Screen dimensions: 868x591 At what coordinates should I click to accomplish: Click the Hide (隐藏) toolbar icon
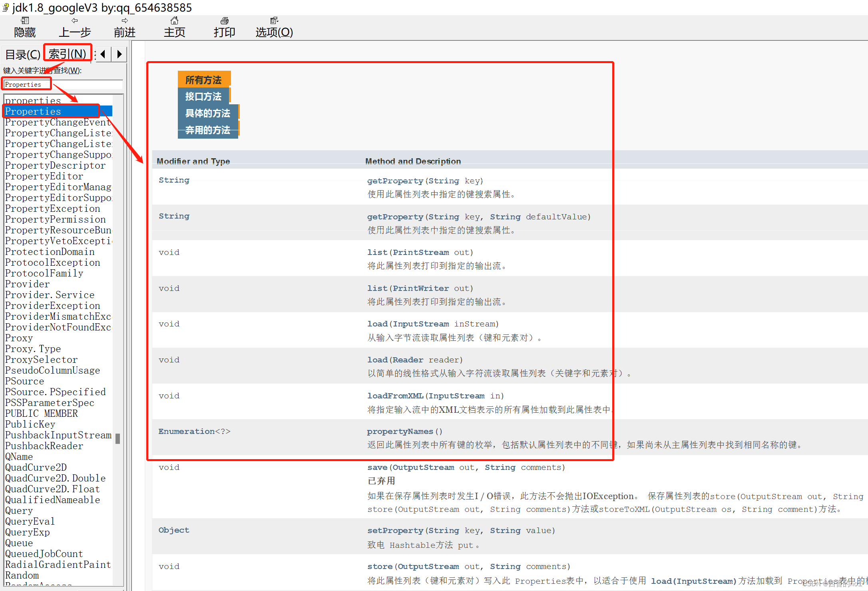25,21
